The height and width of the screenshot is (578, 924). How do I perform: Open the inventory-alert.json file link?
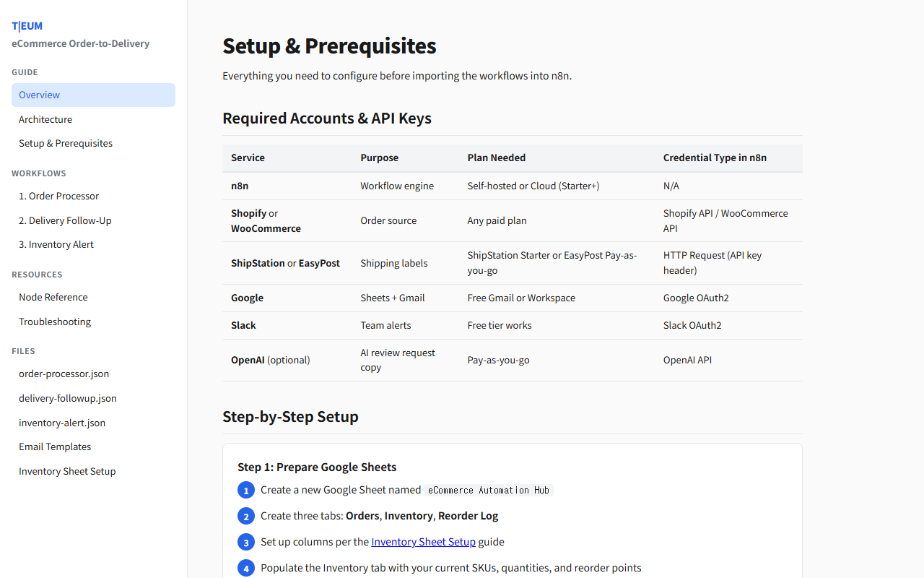coord(62,423)
